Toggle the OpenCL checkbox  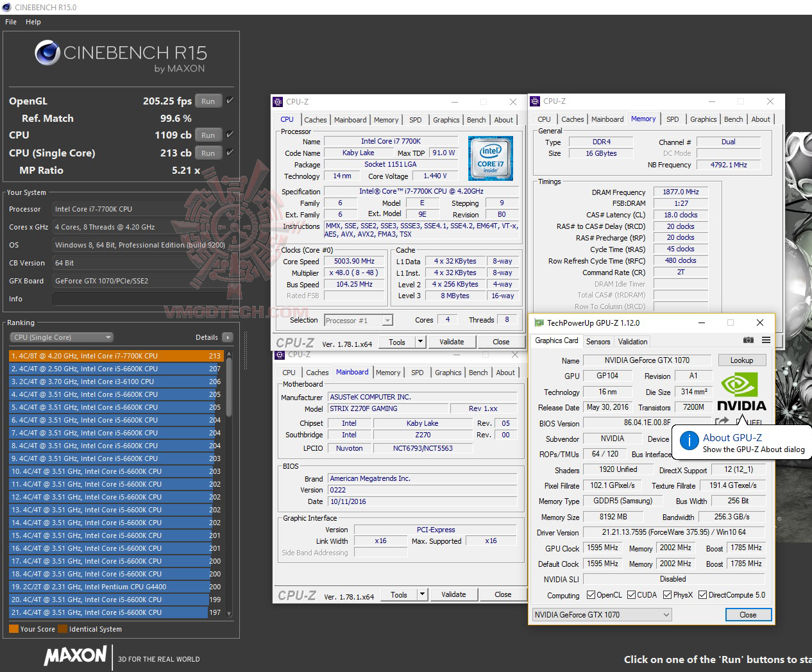(589, 594)
